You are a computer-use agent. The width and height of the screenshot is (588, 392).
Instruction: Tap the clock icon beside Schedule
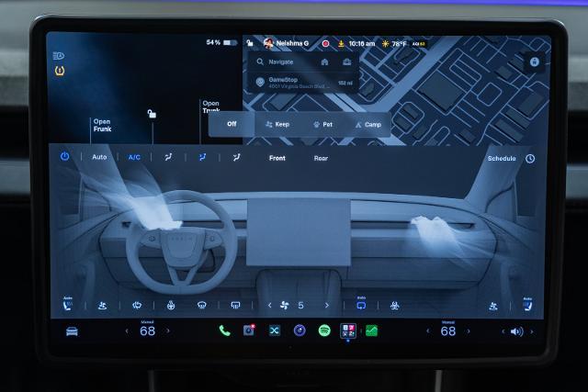[530, 159]
